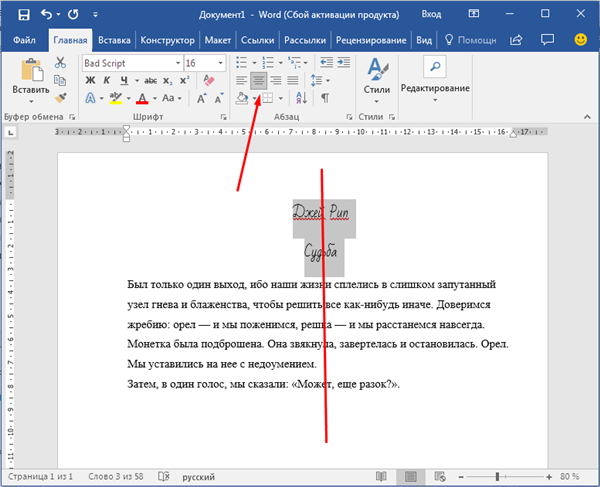This screenshot has height=487, width=600.
Task: Open the font size 16 dropdown
Action: [x=220, y=63]
